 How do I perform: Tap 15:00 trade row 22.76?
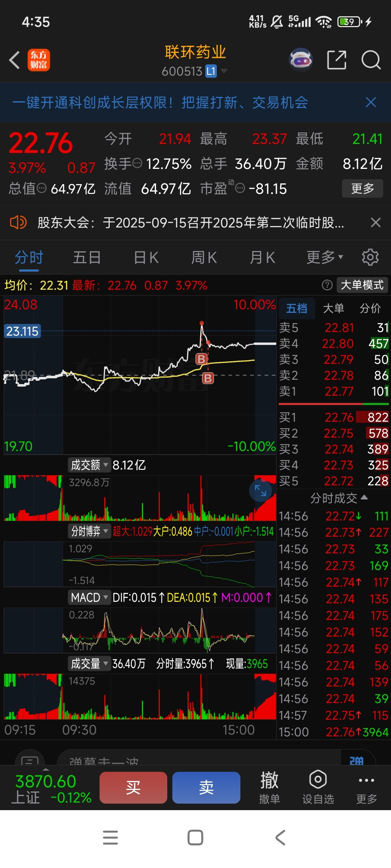pos(334,732)
